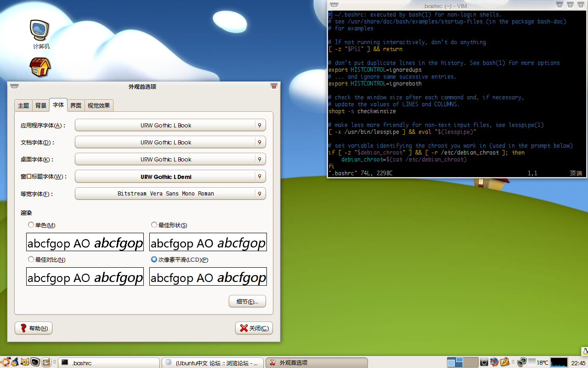The image size is (588, 368).
Task: Switch to the second empty workspace
Action: pos(470,362)
